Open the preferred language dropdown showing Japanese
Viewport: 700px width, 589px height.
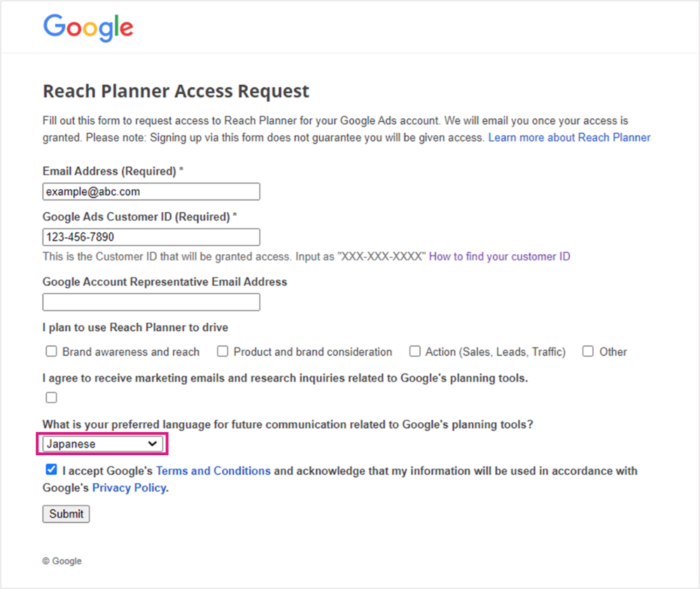(103, 444)
